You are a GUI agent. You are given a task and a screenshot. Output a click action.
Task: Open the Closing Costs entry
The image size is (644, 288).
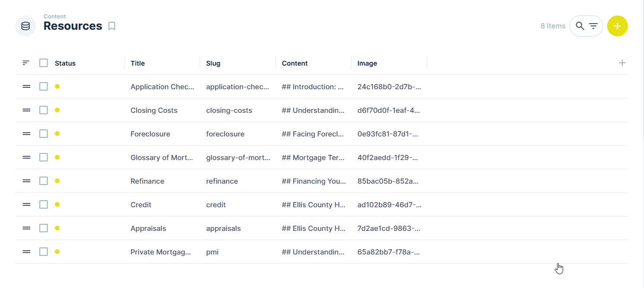pos(154,110)
